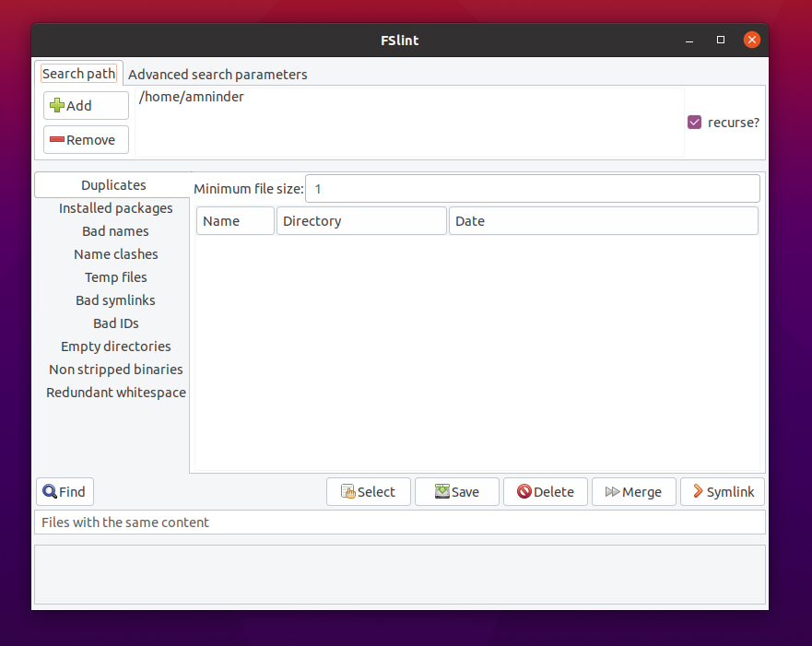Maximize the FSlint window
The width and height of the screenshot is (812, 646).
point(721,40)
